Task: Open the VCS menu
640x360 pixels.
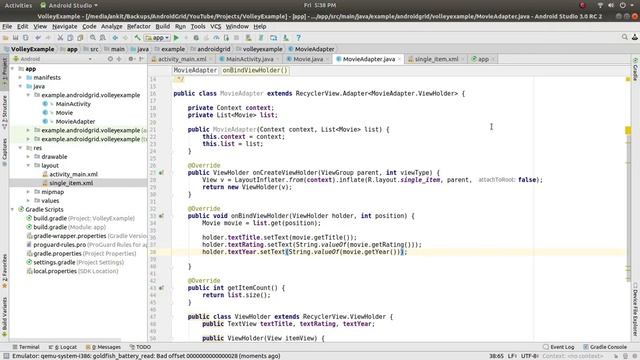Action: 216,27
